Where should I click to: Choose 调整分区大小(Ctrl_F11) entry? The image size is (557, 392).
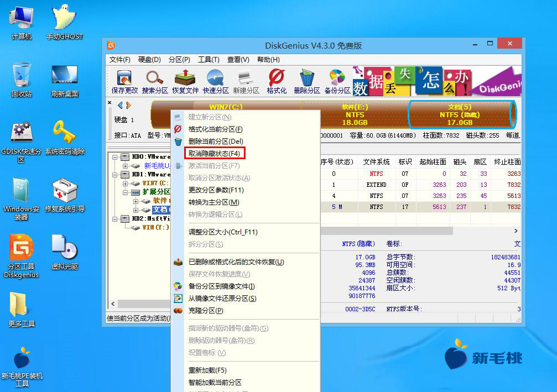coord(246,232)
